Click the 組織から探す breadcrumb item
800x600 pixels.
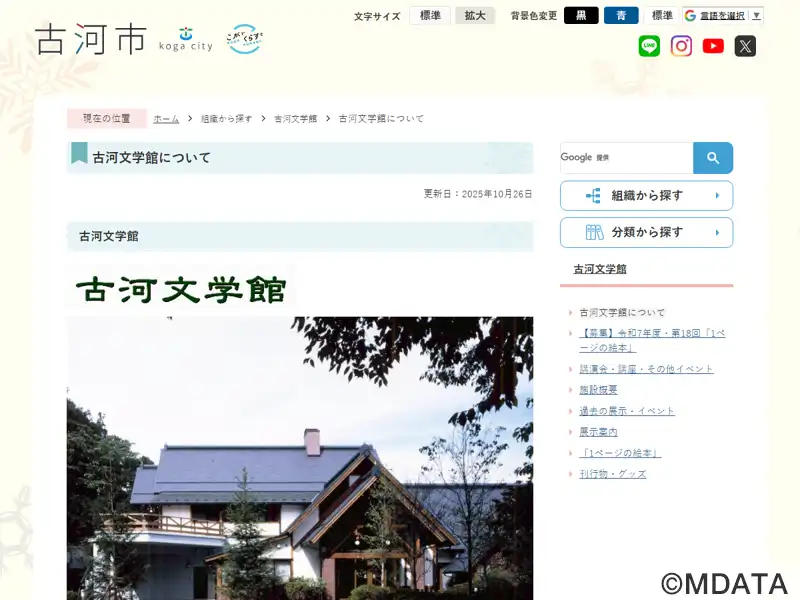click(x=227, y=119)
